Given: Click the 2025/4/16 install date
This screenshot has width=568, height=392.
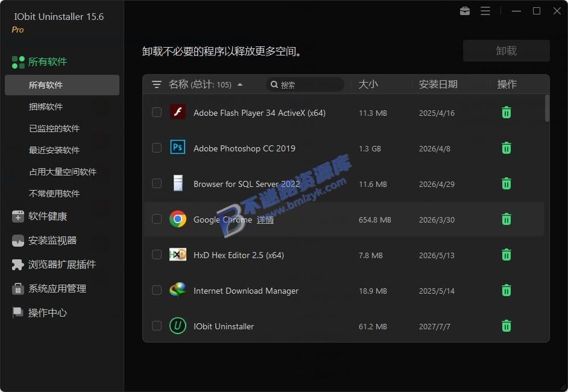Looking at the screenshot, I should [437, 113].
